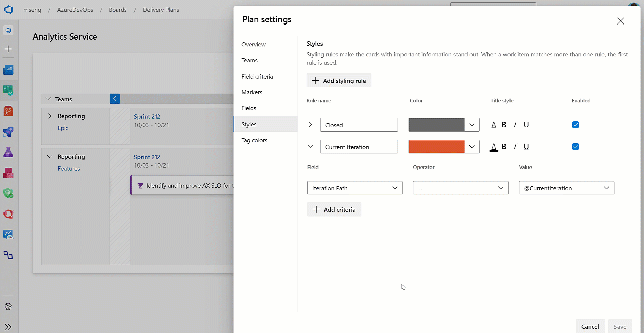
Task: Open the @CurrentIteration value dropdown
Action: 567,188
